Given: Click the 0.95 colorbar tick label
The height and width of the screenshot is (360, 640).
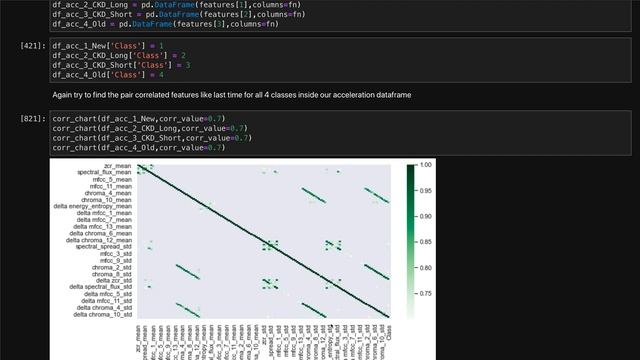Looking at the screenshot, I should tap(426, 191).
